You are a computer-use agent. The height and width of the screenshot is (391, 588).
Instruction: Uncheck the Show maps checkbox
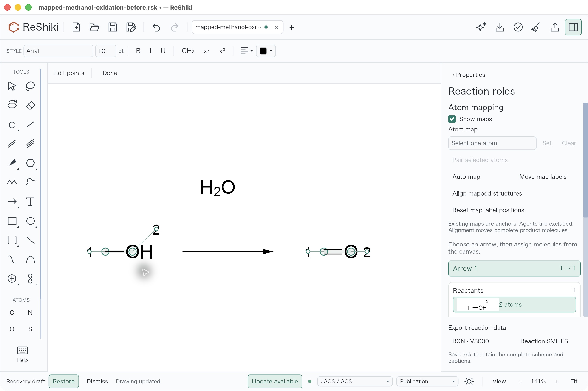(452, 119)
